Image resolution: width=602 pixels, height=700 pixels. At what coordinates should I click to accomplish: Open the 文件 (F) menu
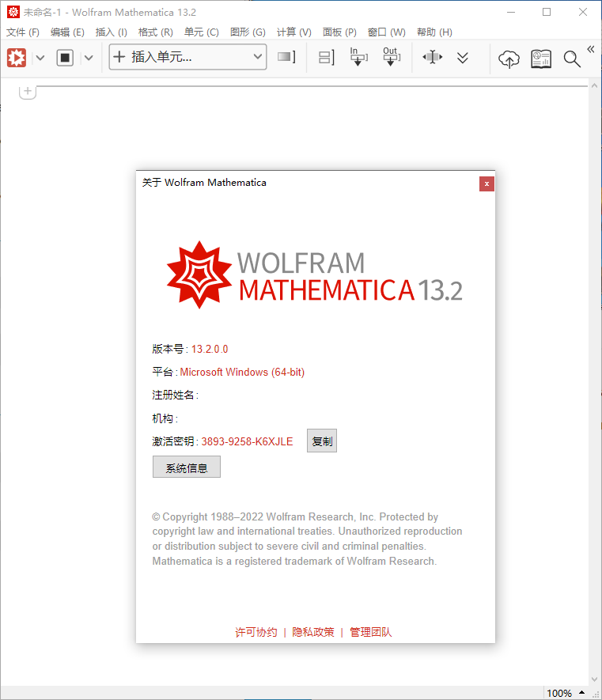[x=23, y=32]
